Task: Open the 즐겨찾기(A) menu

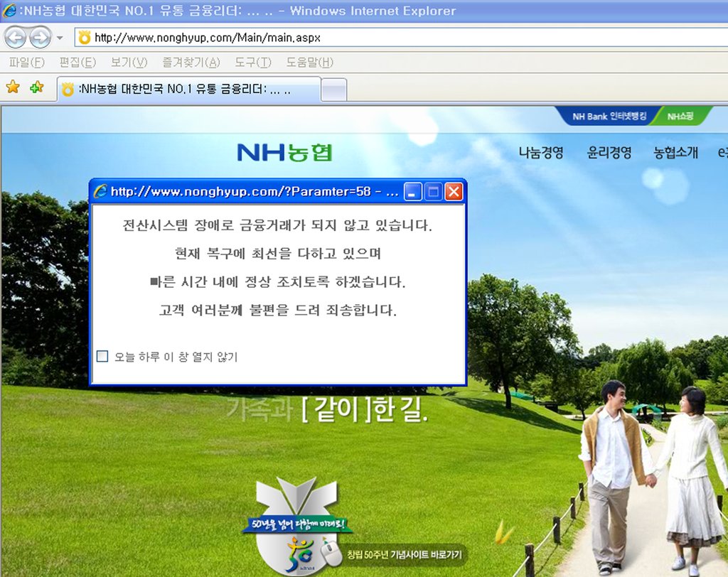Action: [191, 63]
